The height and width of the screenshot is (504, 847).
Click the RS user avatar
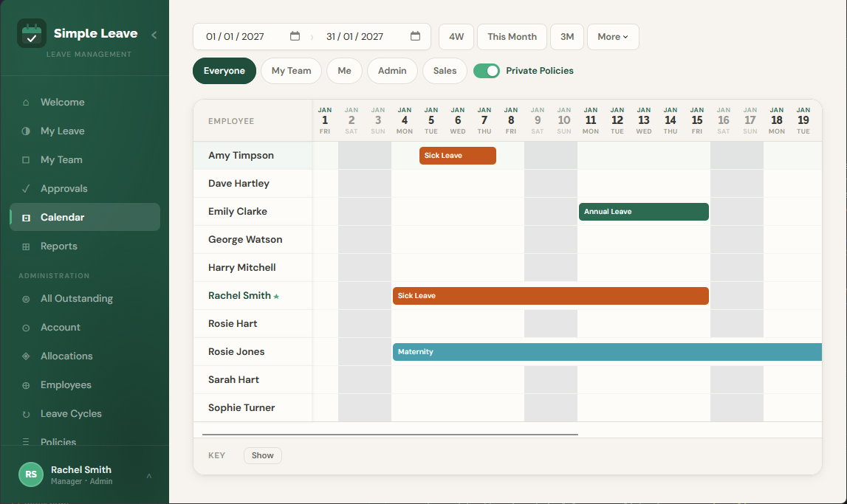(x=31, y=474)
